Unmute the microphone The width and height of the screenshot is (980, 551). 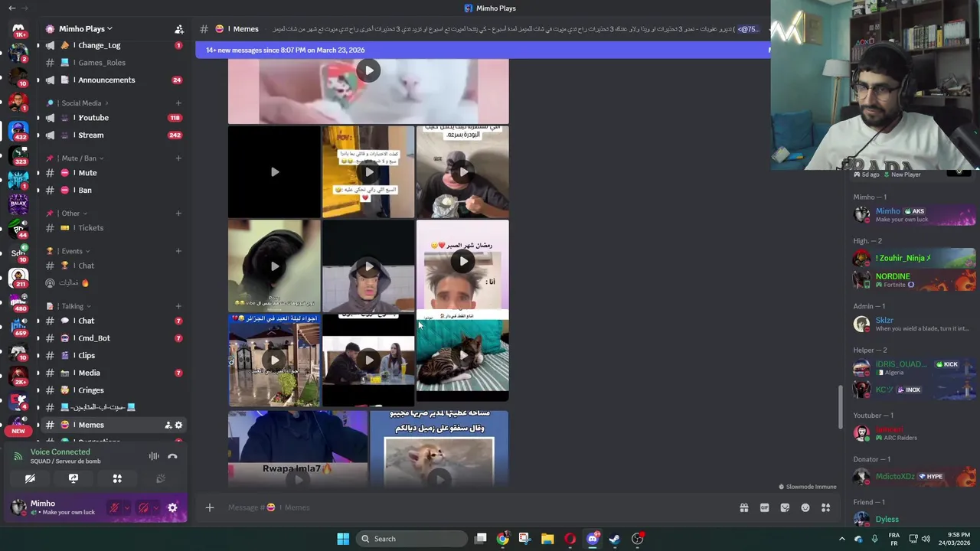click(115, 507)
